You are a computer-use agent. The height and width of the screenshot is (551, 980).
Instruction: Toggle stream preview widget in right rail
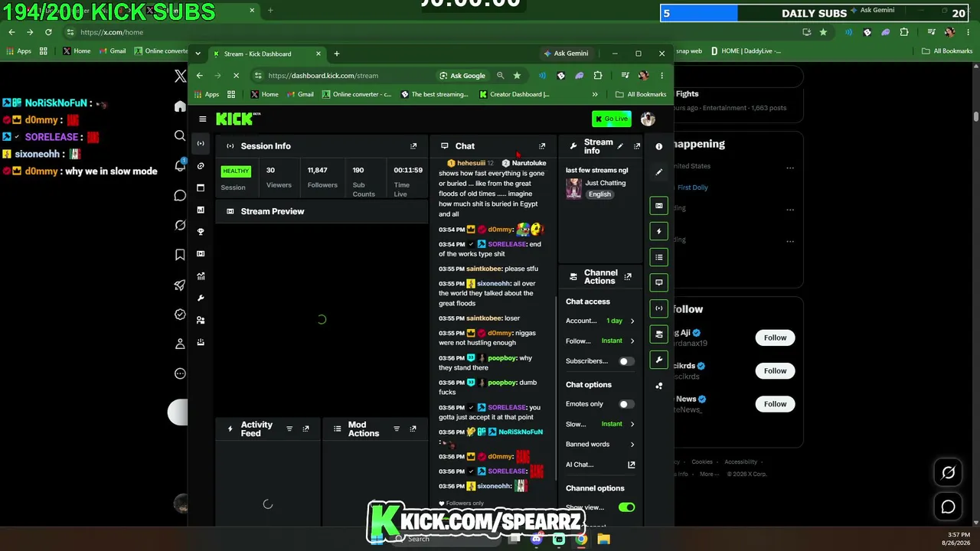(658, 205)
